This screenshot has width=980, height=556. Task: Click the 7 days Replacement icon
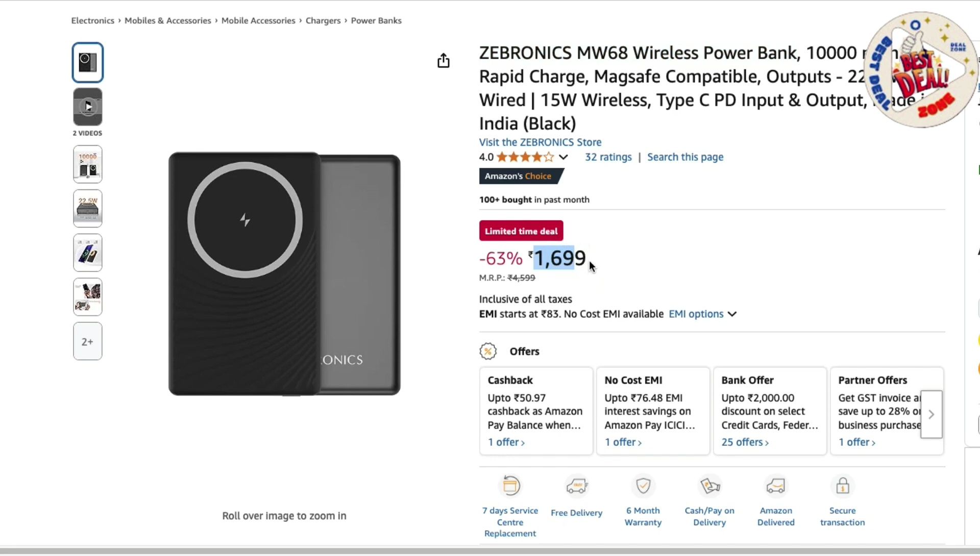point(510,486)
